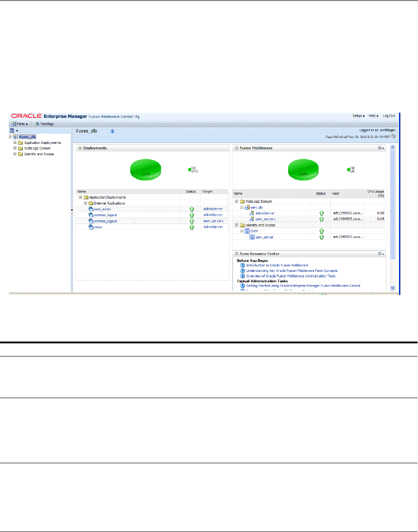The width and height of the screenshot is (418, 532).
Task: Open oamsso_logout deployment targeting oam_server1
Action: tap(105, 221)
